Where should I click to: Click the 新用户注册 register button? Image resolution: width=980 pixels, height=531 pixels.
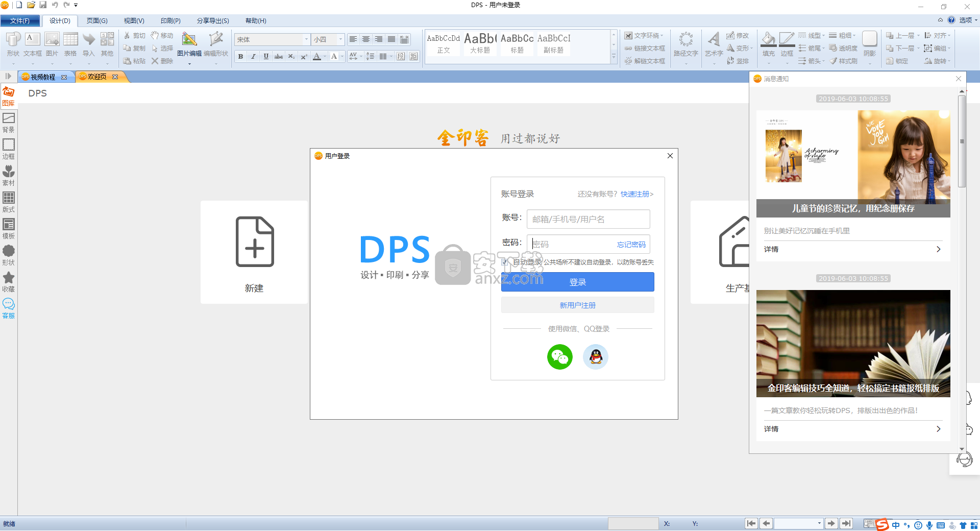(x=578, y=305)
